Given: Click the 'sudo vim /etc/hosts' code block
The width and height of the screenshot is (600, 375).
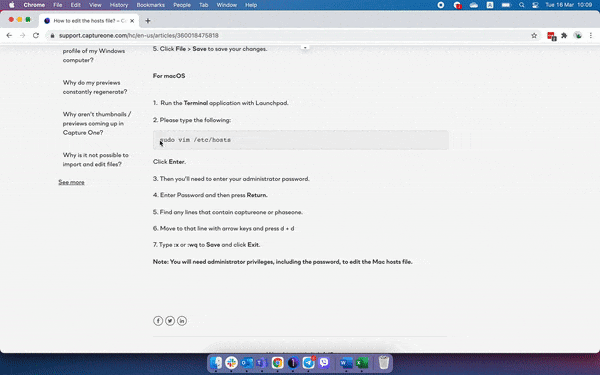Looking at the screenshot, I should [301, 140].
